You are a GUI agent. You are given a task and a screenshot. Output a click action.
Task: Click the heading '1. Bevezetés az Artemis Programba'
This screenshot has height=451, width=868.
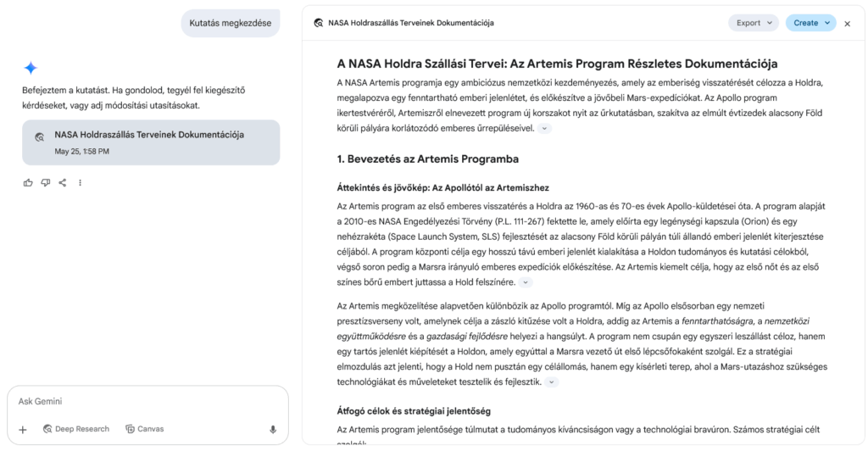coord(427,159)
